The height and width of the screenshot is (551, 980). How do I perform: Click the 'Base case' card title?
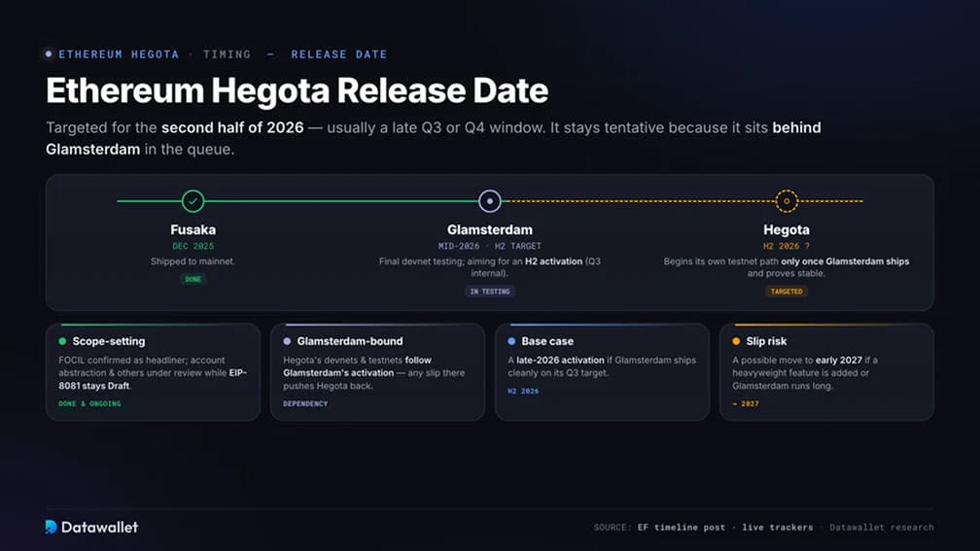click(x=547, y=341)
